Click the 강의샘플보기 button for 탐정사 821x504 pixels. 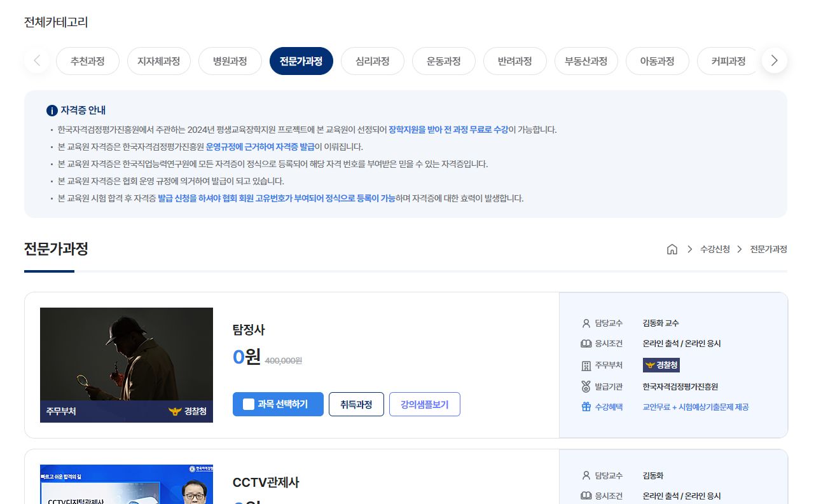click(424, 404)
